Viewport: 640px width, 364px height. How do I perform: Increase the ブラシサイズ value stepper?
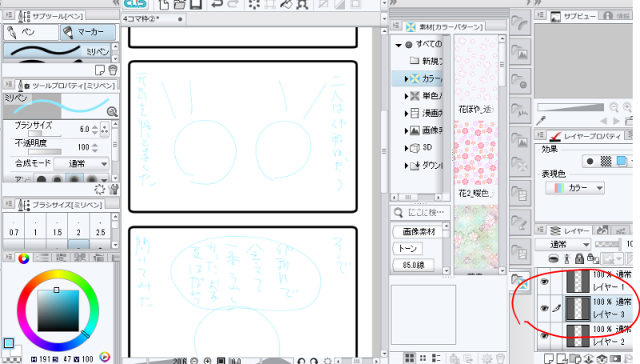point(95,127)
